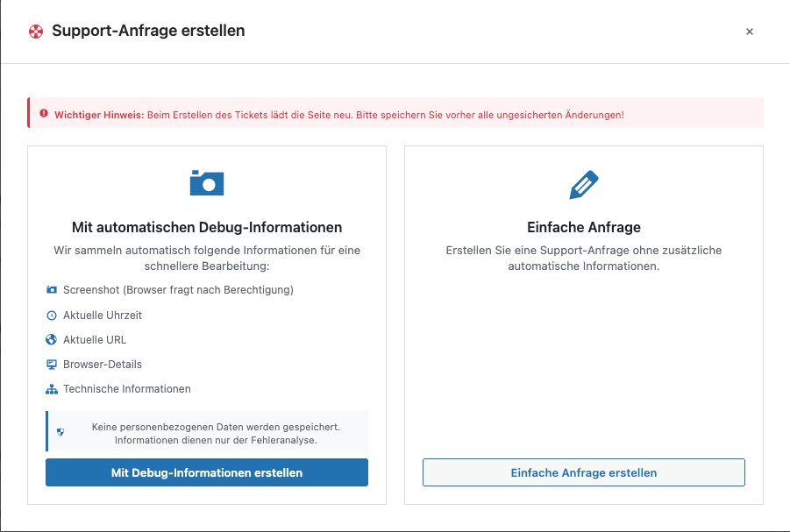This screenshot has height=532, width=790.
Task: Click the red warning icon in notice
Action: click(44, 114)
